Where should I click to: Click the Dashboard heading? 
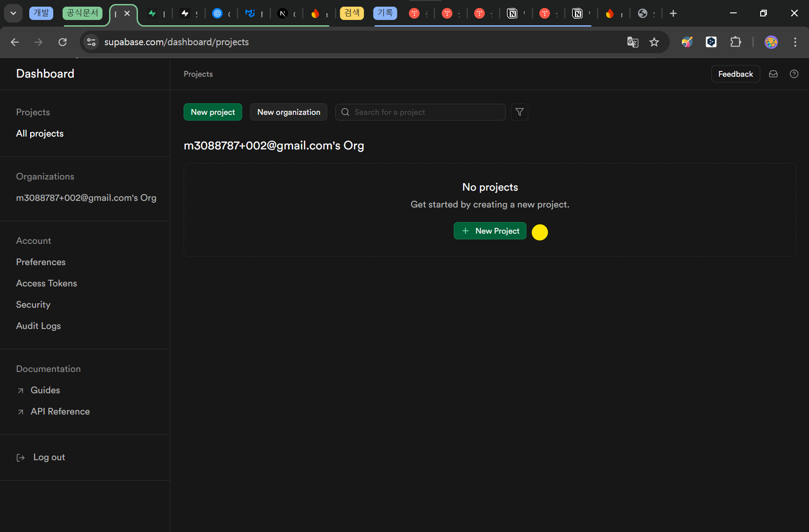[45, 74]
